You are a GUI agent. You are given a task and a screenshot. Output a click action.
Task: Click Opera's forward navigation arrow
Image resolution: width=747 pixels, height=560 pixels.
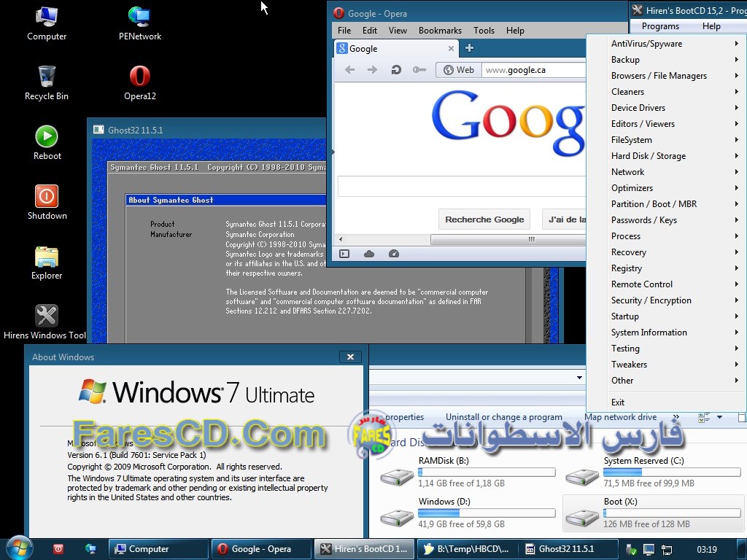point(372,70)
